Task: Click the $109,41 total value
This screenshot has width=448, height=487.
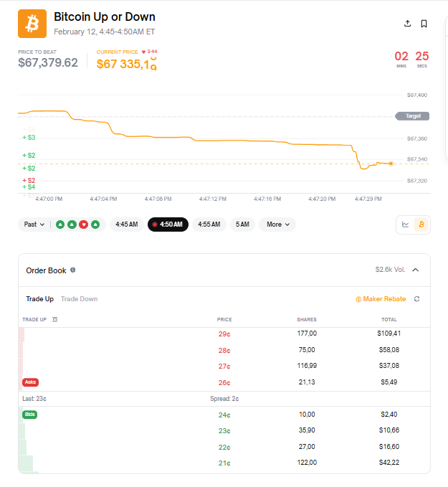Action: (389, 334)
